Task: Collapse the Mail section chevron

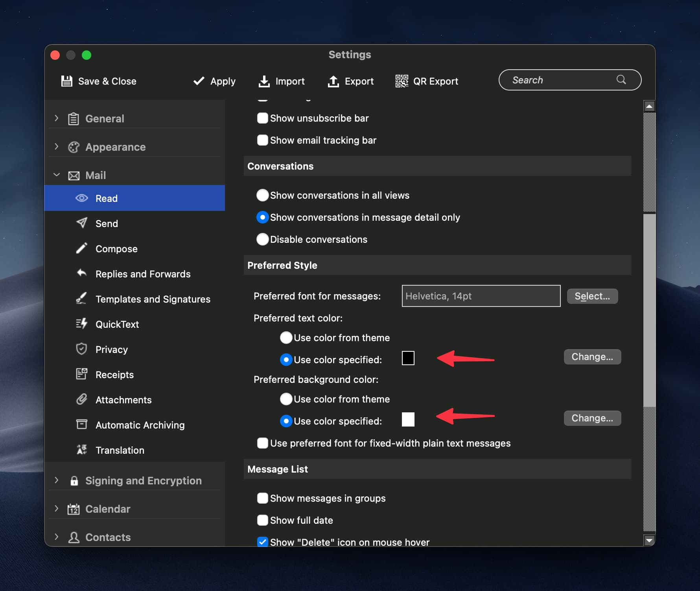Action: point(57,175)
